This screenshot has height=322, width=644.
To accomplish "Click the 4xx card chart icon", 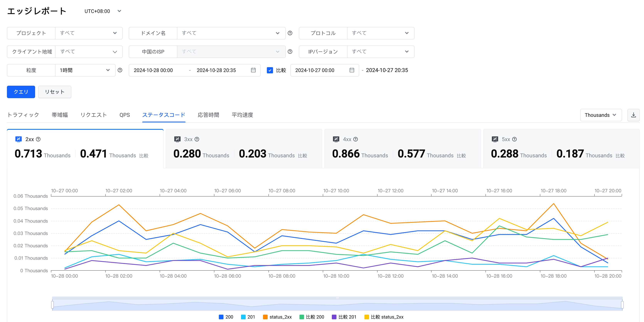I will (x=336, y=139).
